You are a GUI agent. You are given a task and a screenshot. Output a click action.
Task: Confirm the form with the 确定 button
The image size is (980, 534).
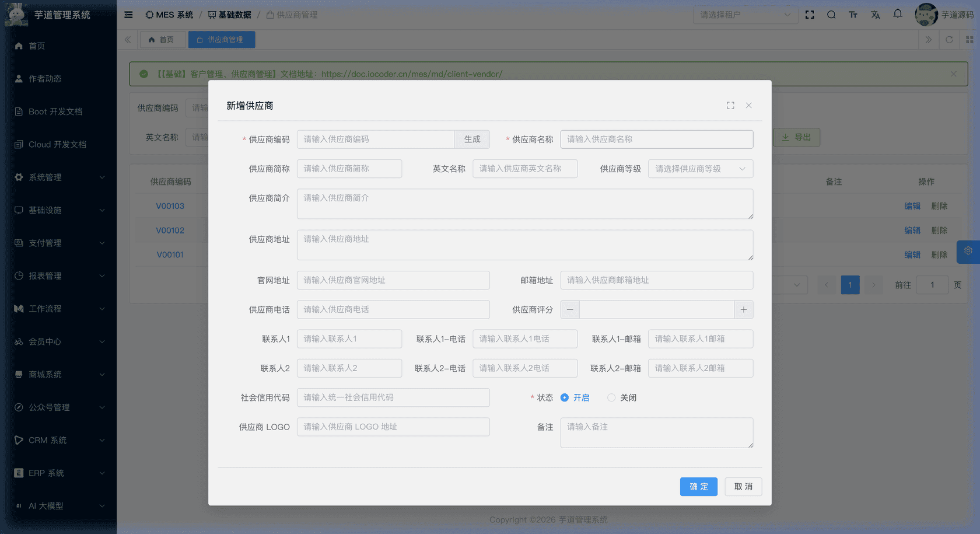tap(698, 486)
